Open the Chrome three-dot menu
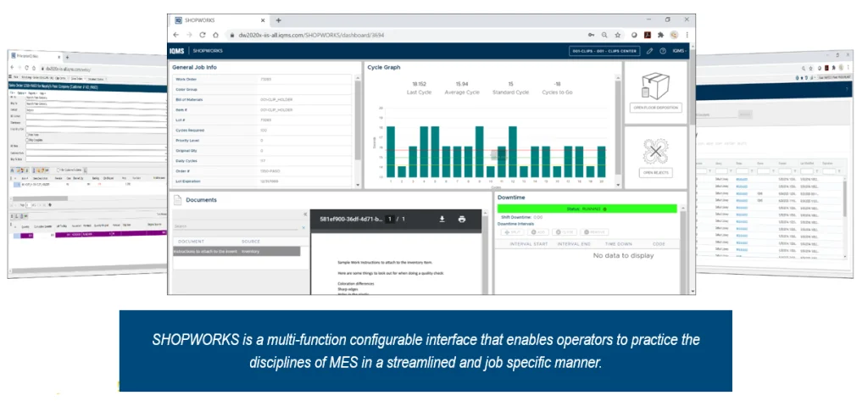The height and width of the screenshot is (401, 868). point(687,35)
